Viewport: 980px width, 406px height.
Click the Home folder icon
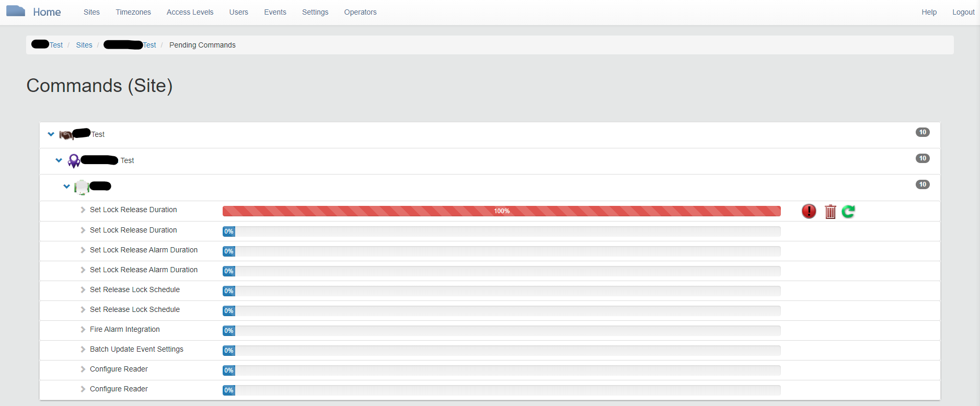click(x=16, y=11)
